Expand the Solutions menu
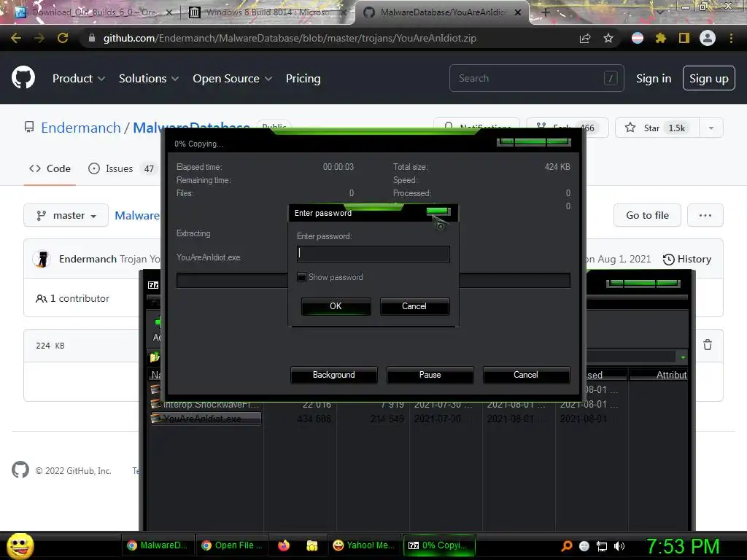The image size is (747, 560). (x=149, y=79)
